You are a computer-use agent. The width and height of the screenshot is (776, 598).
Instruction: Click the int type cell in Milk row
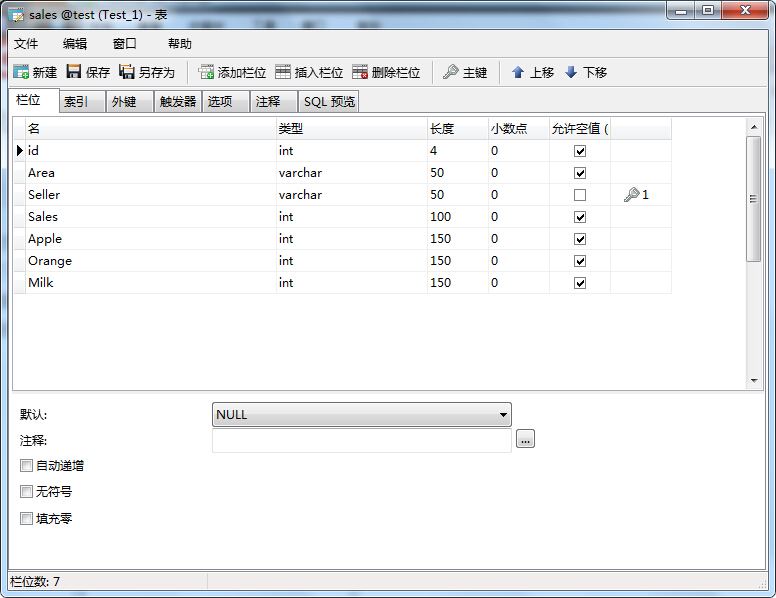click(351, 283)
